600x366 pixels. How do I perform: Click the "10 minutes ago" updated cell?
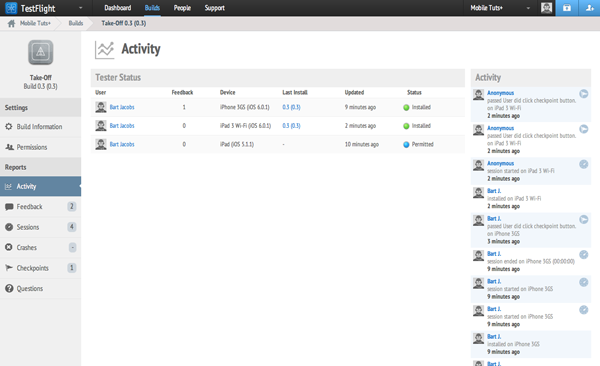362,144
